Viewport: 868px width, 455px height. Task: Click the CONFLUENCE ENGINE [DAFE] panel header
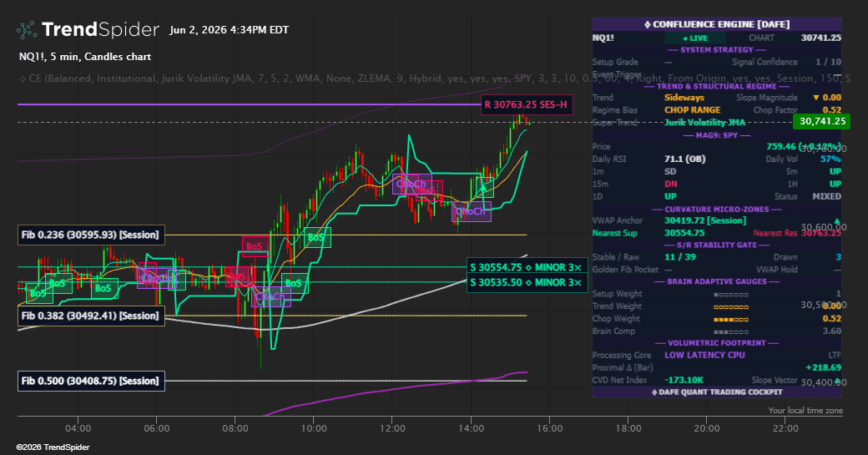click(x=717, y=24)
